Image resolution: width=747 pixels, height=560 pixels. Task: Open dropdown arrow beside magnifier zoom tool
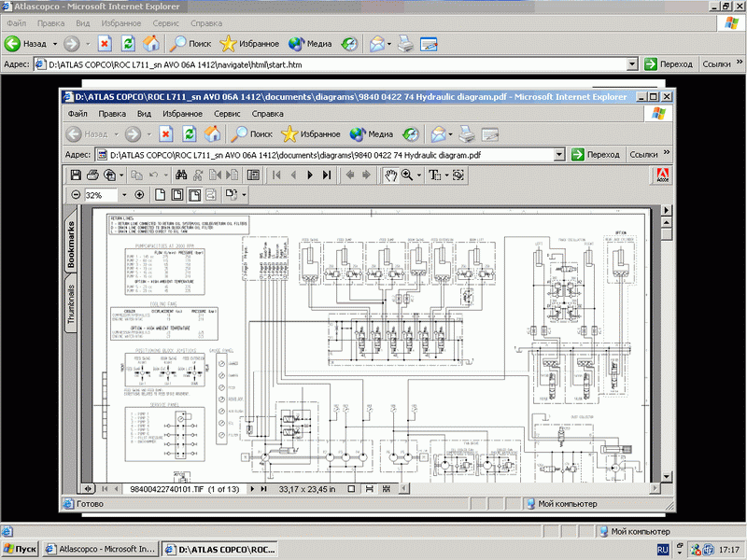[419, 175]
